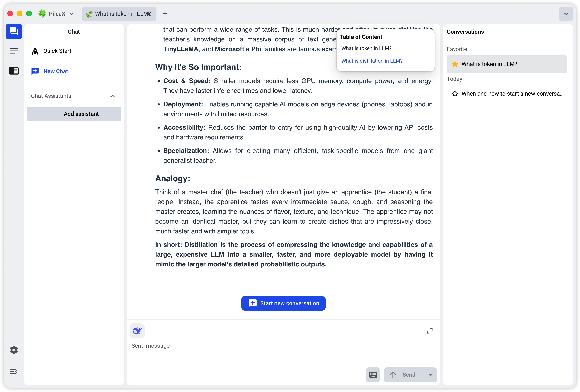
Task: Click the 'Analogy:' heading
Action: [x=172, y=179]
